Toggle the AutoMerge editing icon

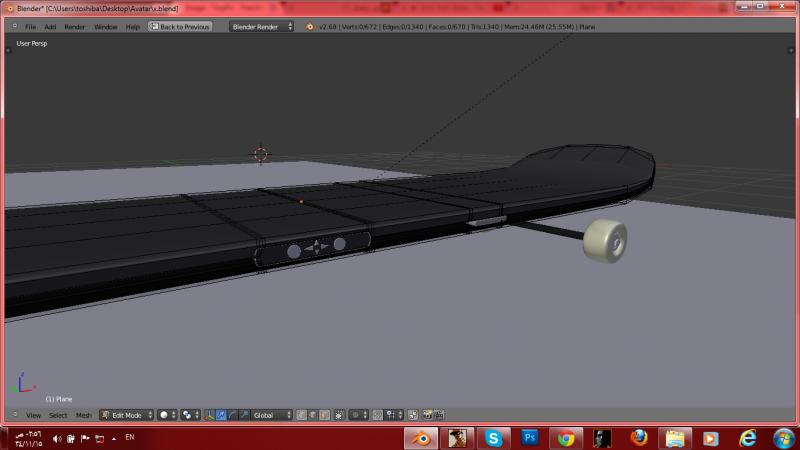413,415
